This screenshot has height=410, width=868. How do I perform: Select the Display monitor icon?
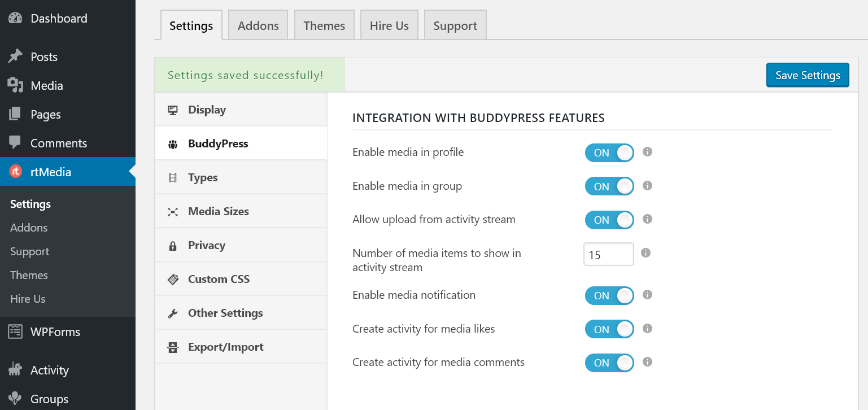tap(173, 109)
